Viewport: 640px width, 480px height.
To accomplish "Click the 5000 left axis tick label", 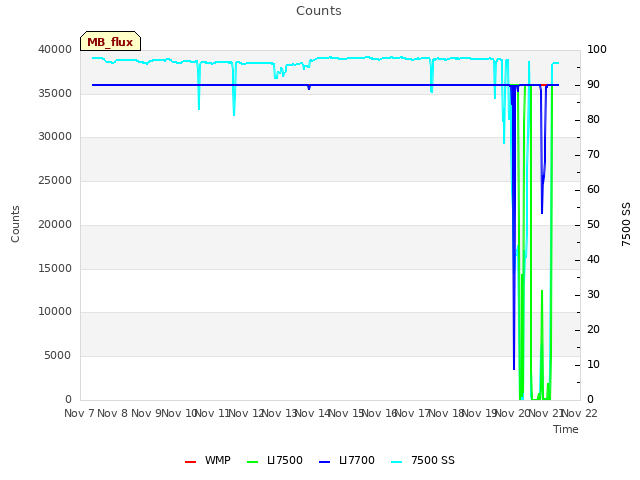I will click(58, 356).
